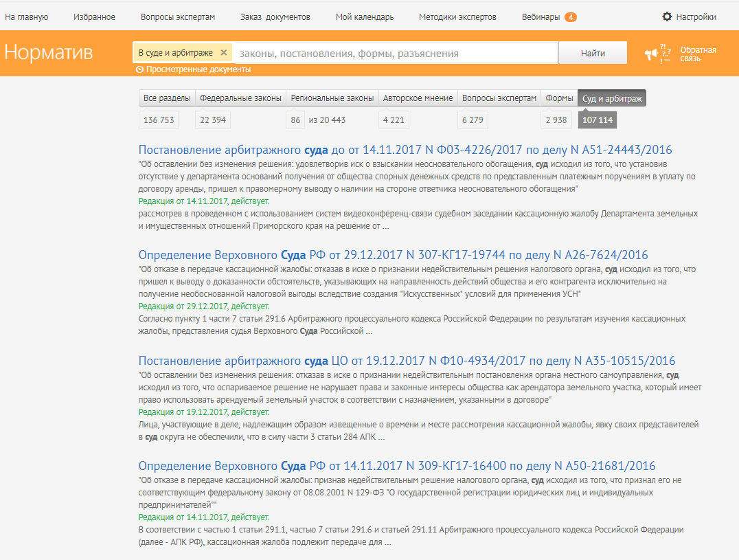The image size is (739, 560).
Task: Open Обратная связь link text
Action: pyautogui.click(x=698, y=54)
